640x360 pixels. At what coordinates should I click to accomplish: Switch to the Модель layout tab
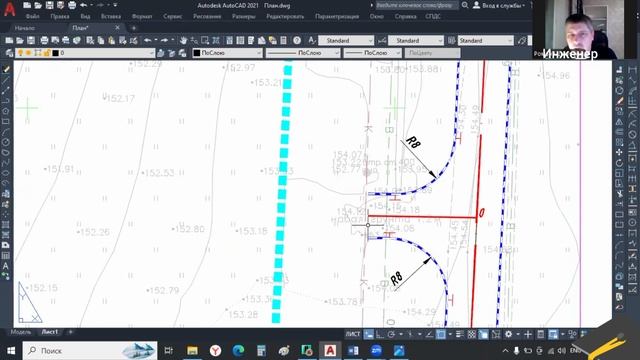20,332
